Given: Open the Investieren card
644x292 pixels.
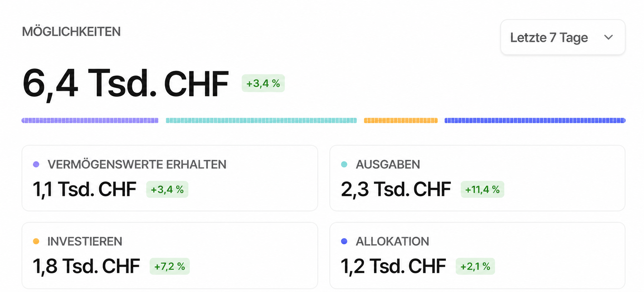Looking at the screenshot, I should click(x=170, y=255).
